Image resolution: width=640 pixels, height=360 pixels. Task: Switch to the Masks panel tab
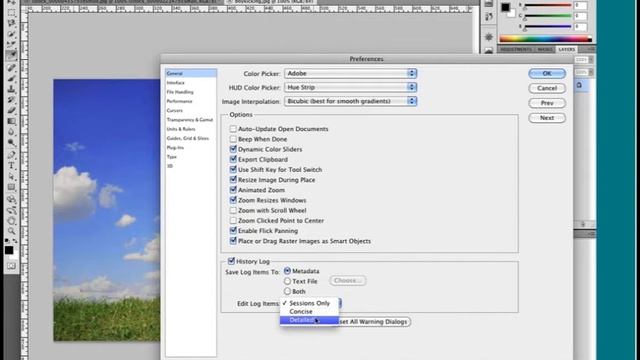(x=545, y=49)
